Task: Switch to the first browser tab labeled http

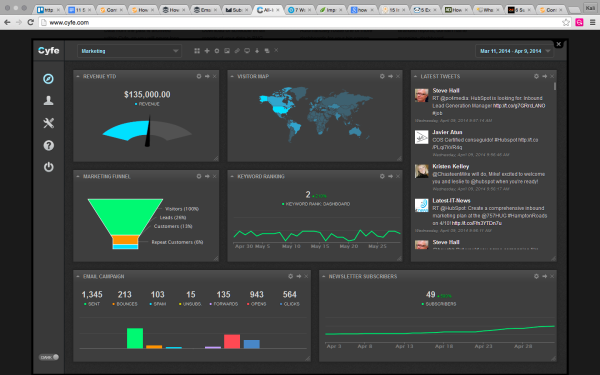Action: [x=48, y=10]
